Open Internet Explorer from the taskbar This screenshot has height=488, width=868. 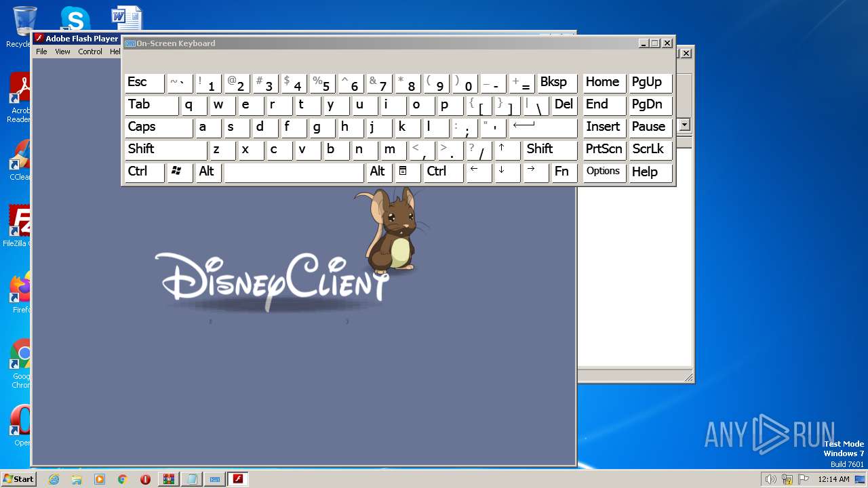click(54, 479)
